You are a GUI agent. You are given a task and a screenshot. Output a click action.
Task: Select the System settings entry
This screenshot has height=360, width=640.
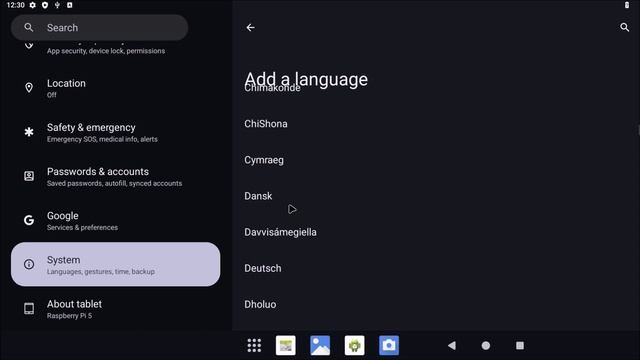click(116, 264)
